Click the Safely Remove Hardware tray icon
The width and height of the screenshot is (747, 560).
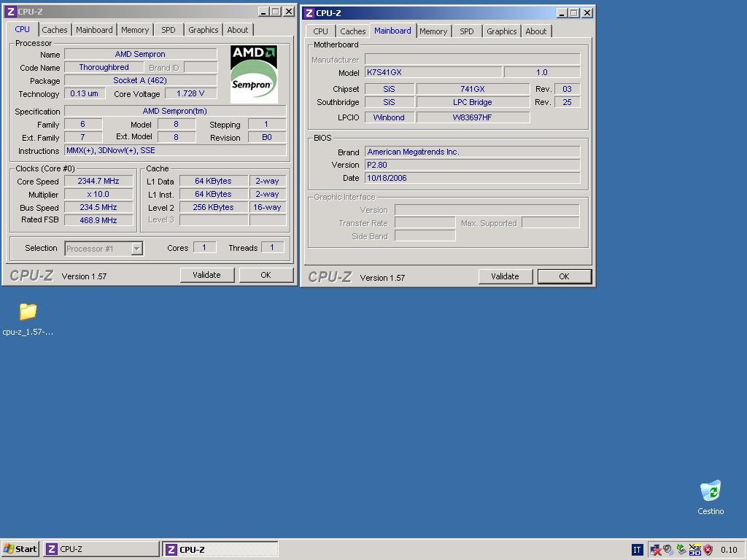tap(681, 550)
